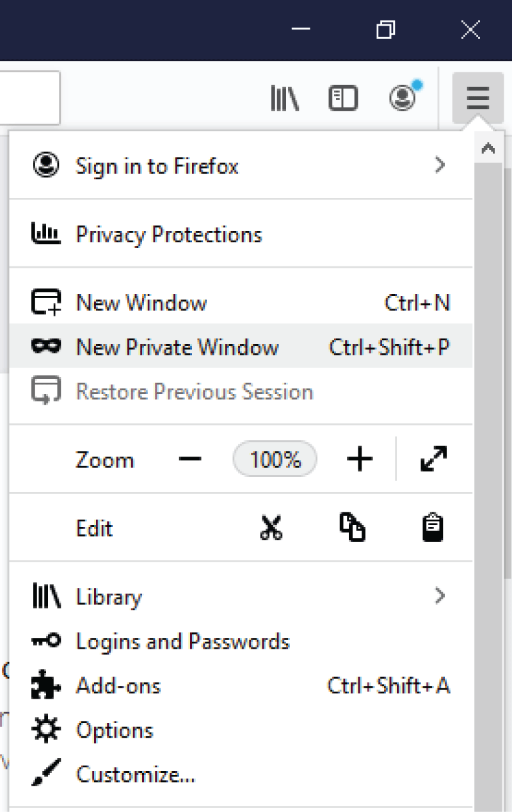Open the Firefox Account toolbar icon

click(404, 97)
